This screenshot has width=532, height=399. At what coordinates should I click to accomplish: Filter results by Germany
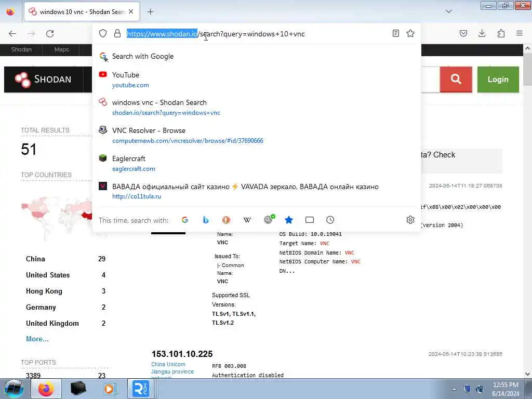point(41,308)
